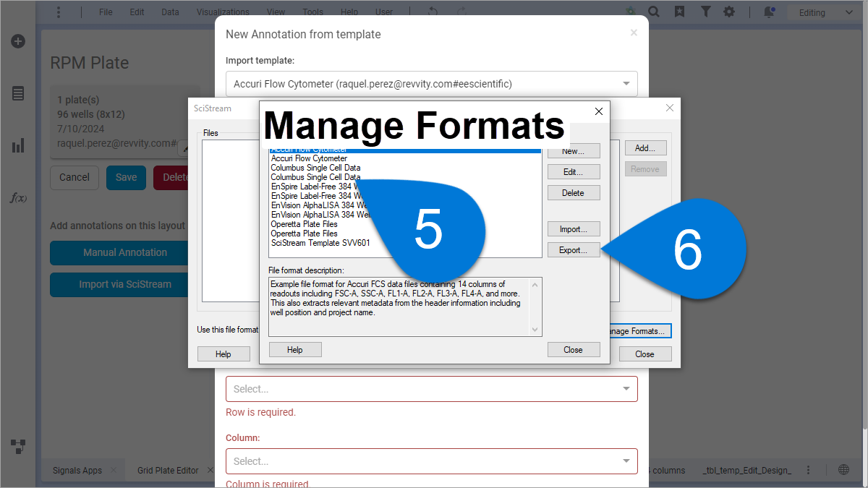Open the bar chart icon in sidebar
Screen dimensions: 868x488
18,146
